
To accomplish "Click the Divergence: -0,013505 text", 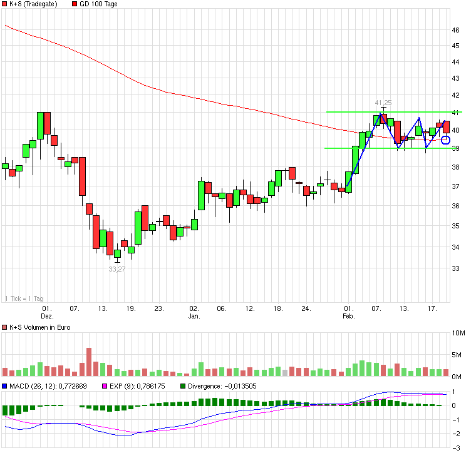I will coord(222,386).
